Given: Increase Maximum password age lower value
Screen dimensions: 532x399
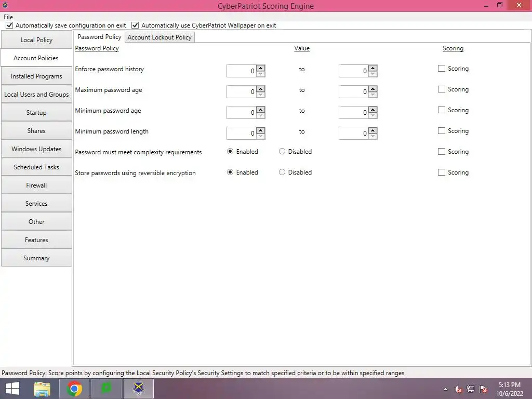Looking at the screenshot, I should pyautogui.click(x=261, y=88).
